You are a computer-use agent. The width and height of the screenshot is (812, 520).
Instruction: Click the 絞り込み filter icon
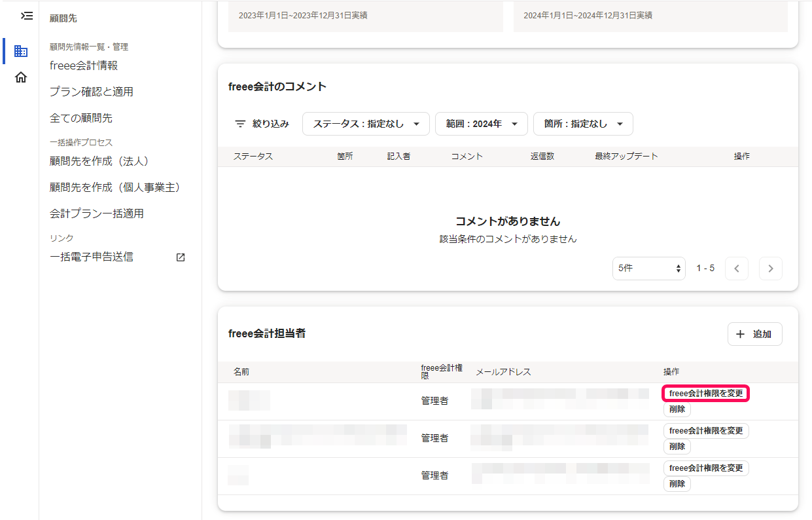pyautogui.click(x=241, y=124)
